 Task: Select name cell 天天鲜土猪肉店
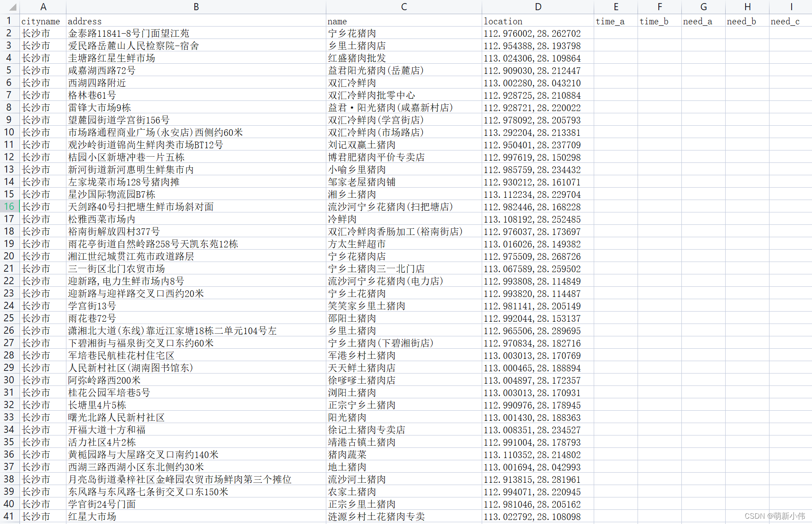(x=404, y=368)
